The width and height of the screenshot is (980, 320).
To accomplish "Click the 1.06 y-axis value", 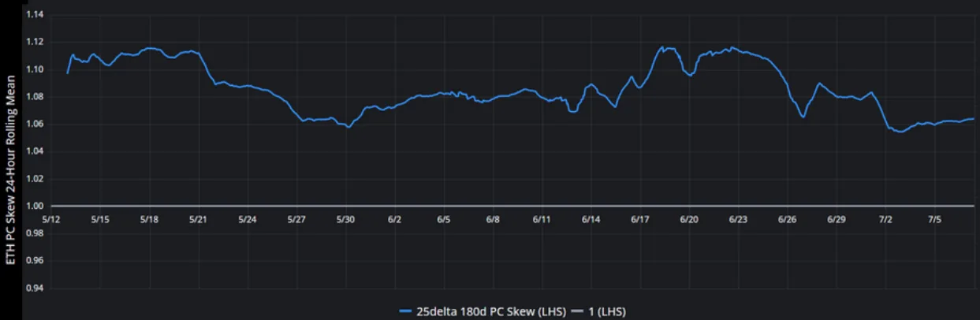I will click(35, 125).
